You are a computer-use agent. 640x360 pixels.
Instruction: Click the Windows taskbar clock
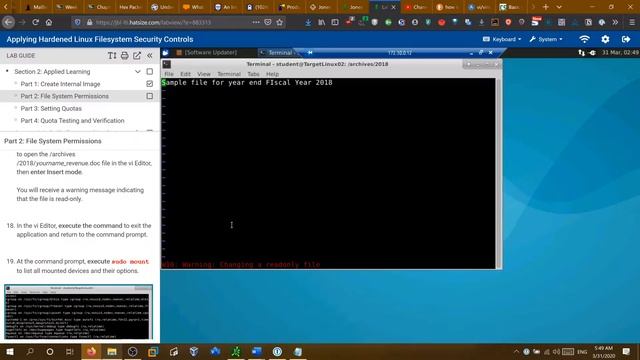(604, 351)
